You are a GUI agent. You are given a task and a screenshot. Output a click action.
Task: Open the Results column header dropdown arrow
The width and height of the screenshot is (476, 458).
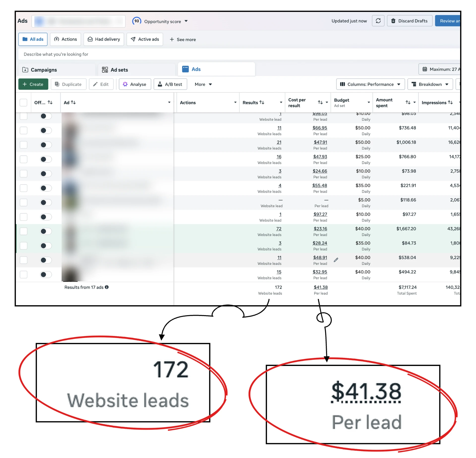pos(281,102)
